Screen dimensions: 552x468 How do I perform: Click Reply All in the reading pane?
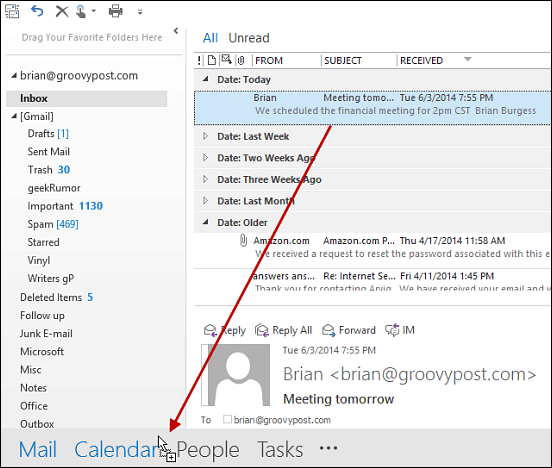pos(283,330)
